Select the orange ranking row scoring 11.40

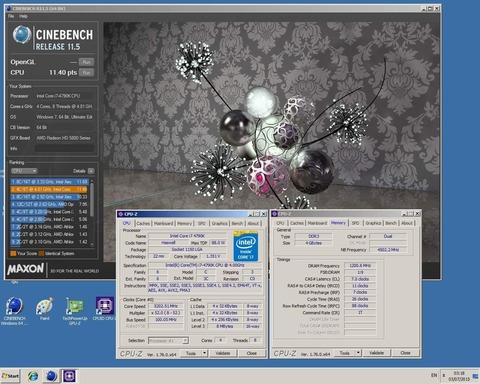click(50, 189)
